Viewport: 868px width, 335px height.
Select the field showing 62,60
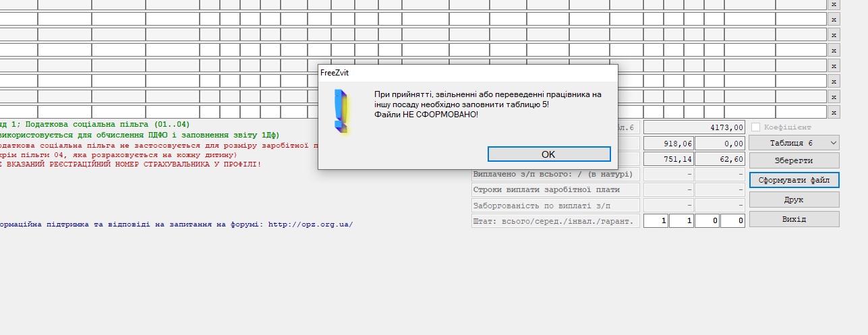point(720,159)
